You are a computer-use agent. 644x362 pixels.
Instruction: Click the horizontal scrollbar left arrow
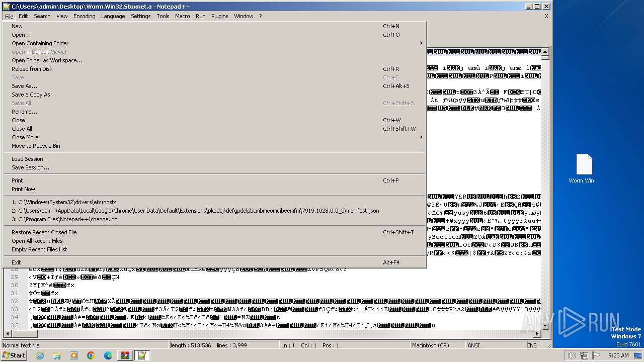coord(8,333)
